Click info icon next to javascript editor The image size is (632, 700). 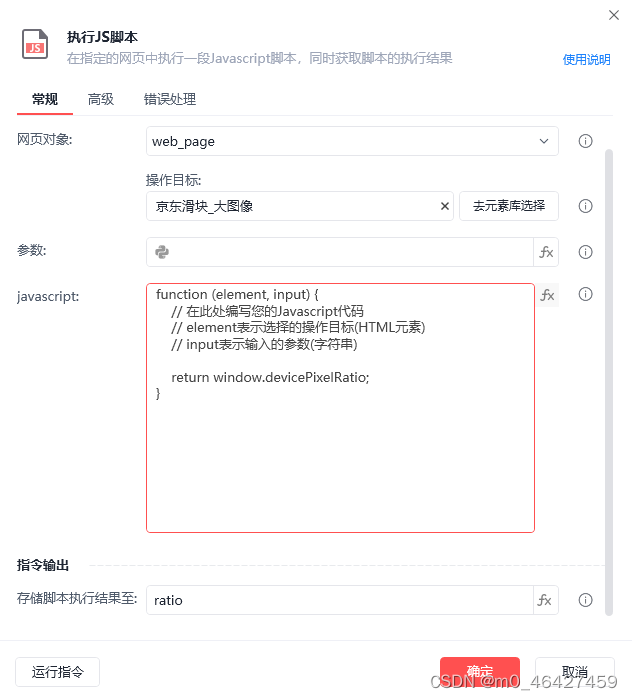[x=585, y=294]
